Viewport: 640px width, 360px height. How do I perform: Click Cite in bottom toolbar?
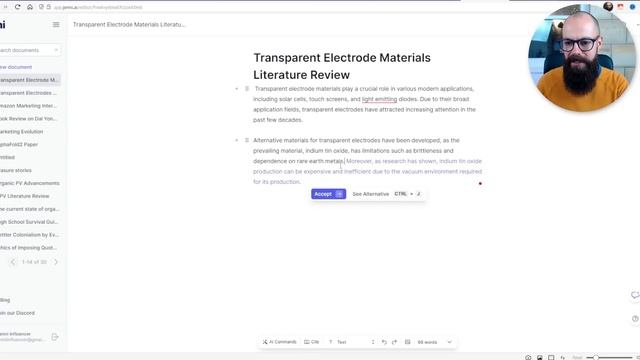click(311, 342)
